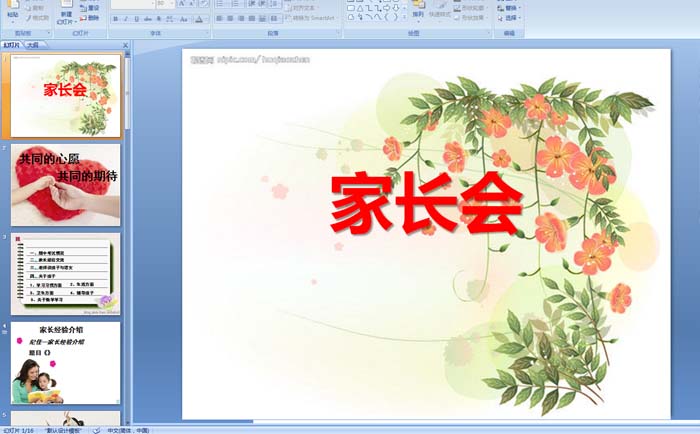700x434 pixels.
Task: Click the clear formatting icon
Action: (x=204, y=4)
